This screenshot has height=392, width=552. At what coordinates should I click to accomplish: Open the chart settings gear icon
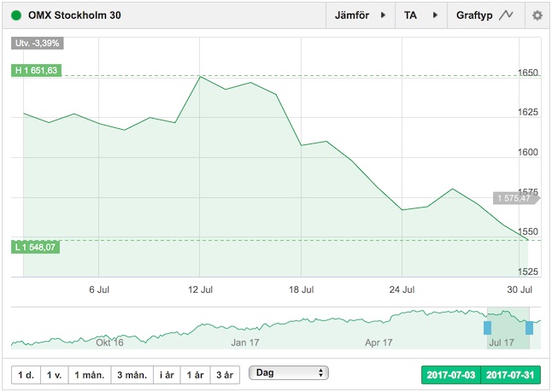pos(537,15)
